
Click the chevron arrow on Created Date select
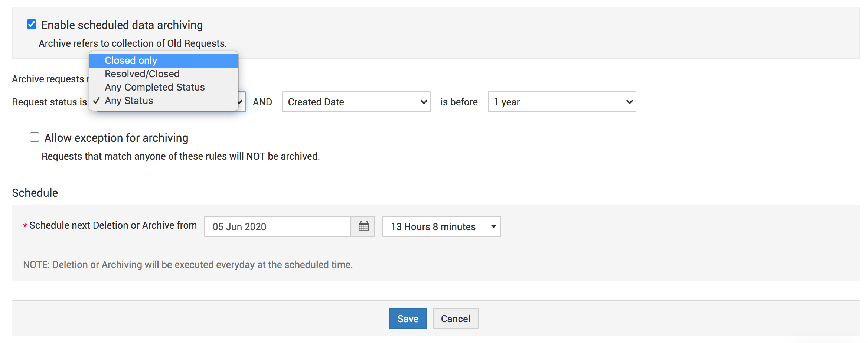[x=423, y=102]
